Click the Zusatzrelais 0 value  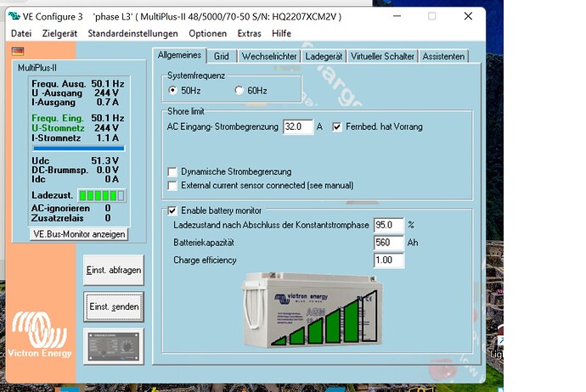(x=108, y=218)
